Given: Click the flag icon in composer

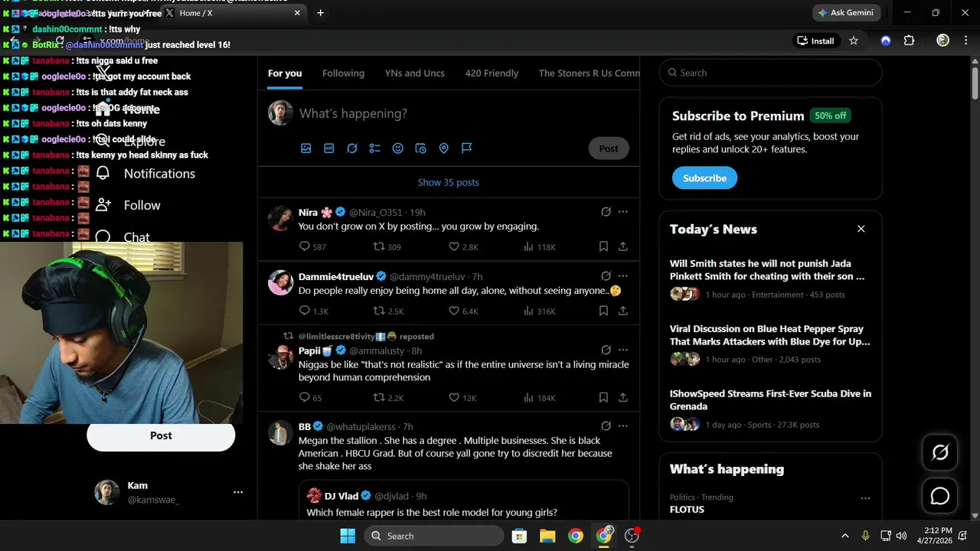Looking at the screenshot, I should [x=466, y=148].
